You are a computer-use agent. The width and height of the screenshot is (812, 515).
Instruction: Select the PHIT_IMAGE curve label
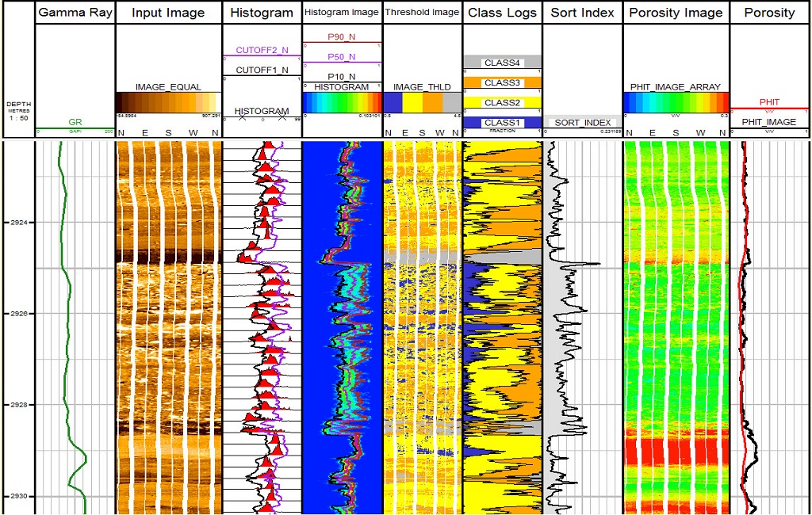click(768, 122)
